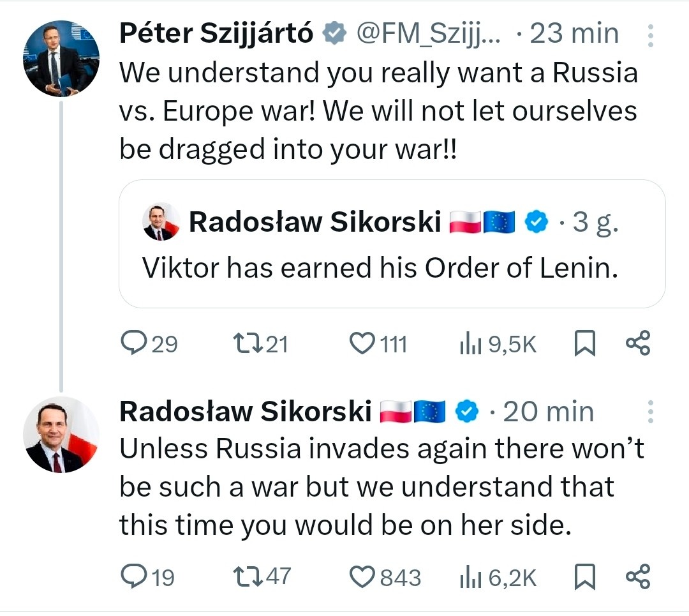Click Radosław Sikorski name on the 20 min reply
The image size is (689, 616).
246,412
